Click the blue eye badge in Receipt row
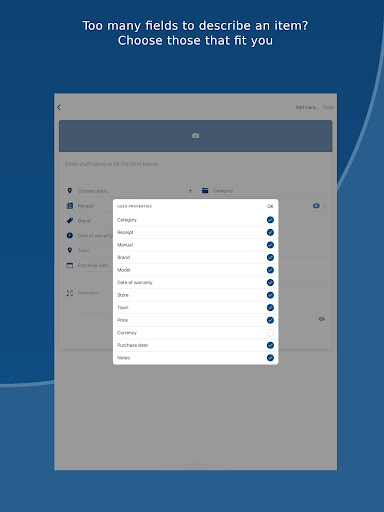Screen dimensions: 384x512 coord(316,206)
